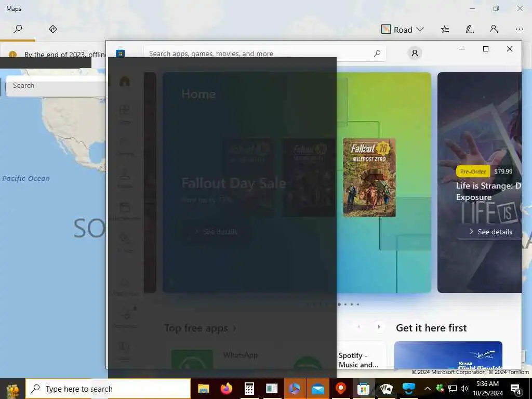532x399 pixels.
Task: Focus the Store search apps and games field
Action: 264,54
